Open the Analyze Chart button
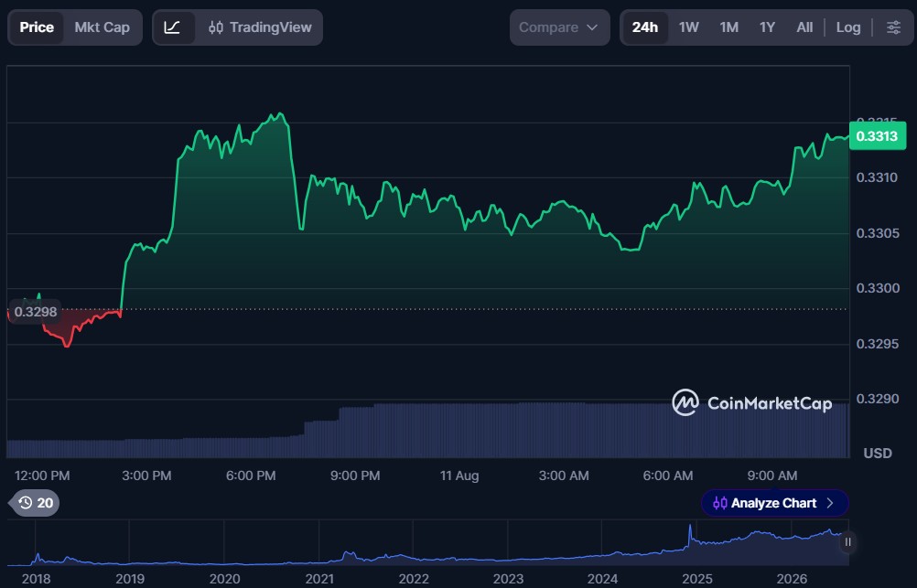This screenshot has width=917, height=588. coord(774,503)
